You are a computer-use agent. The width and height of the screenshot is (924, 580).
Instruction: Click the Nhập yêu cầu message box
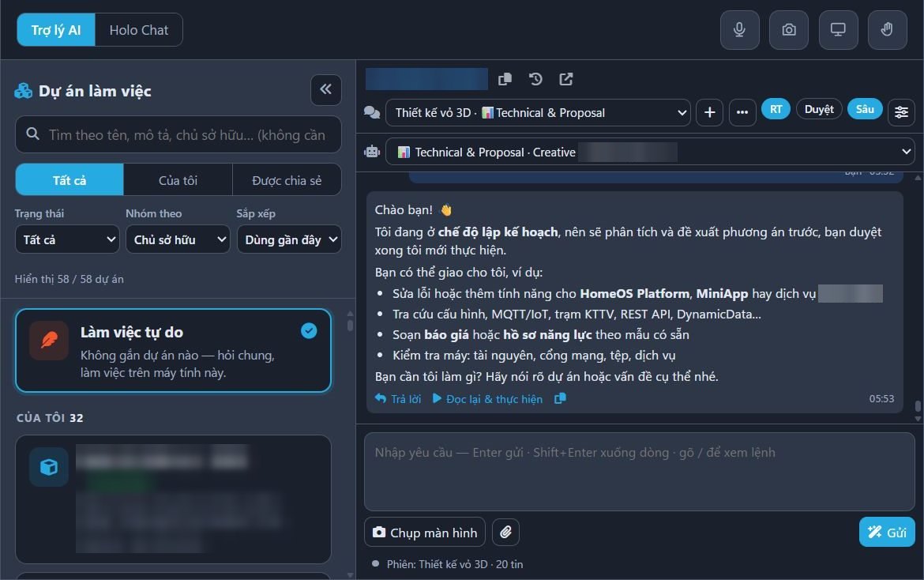[x=640, y=472]
